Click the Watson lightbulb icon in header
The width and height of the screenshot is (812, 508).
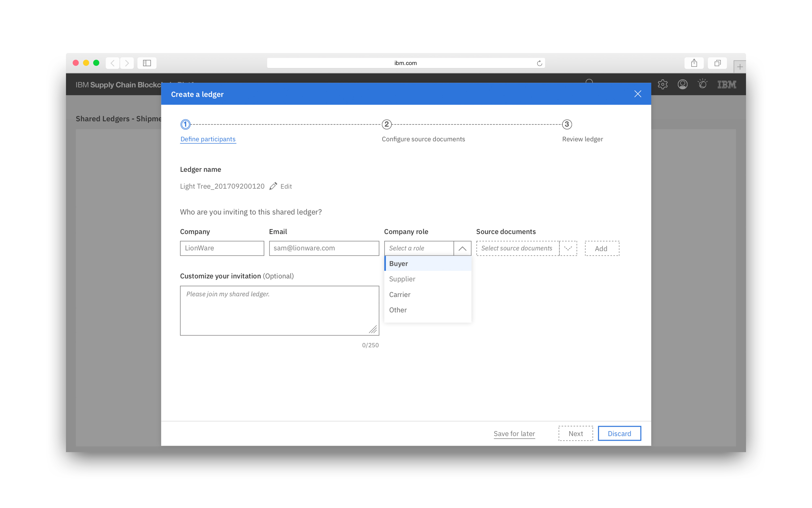pyautogui.click(x=703, y=84)
